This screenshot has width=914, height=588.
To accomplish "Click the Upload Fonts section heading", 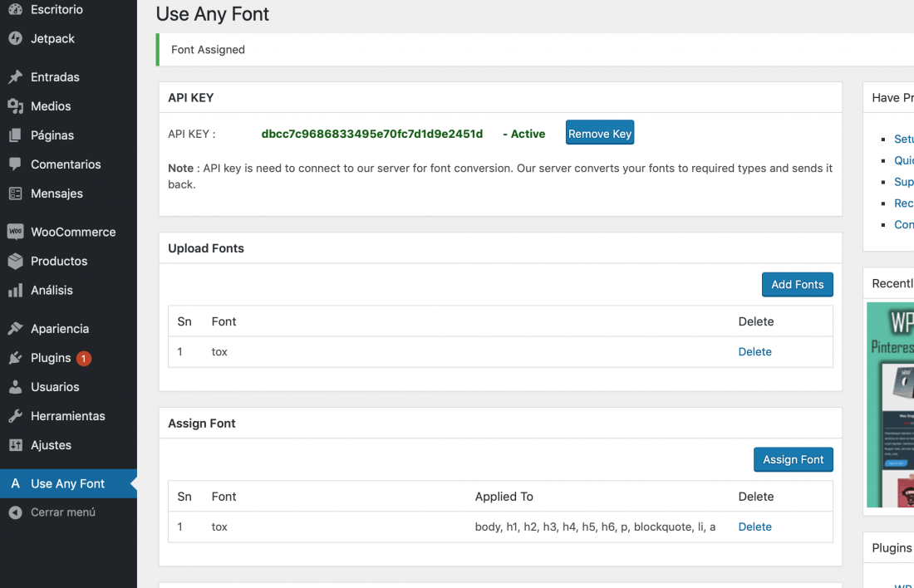I will 206,248.
